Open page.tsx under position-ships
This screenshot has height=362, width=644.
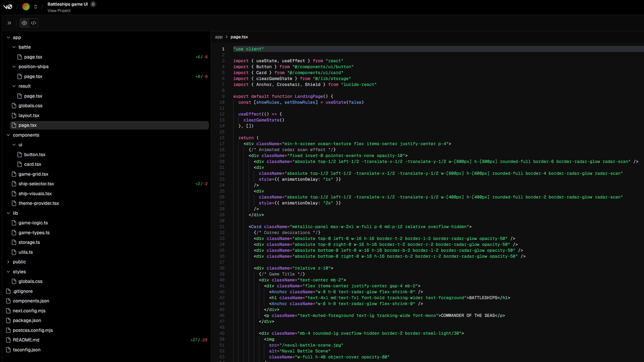[x=33, y=76]
